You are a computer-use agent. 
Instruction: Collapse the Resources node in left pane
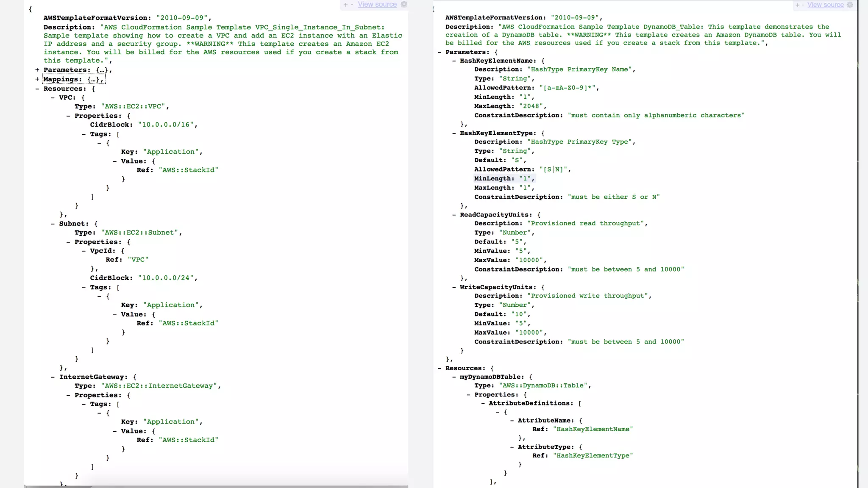tap(37, 89)
